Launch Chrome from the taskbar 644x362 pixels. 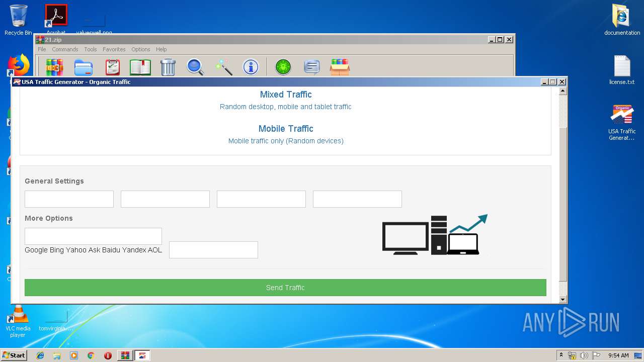[x=91, y=355]
